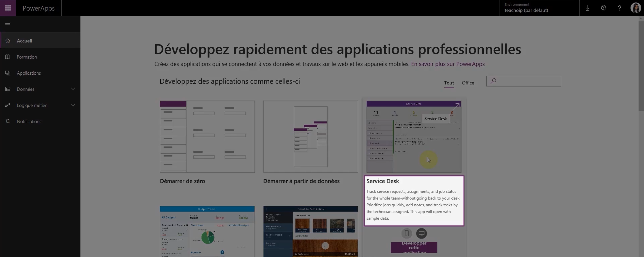Open the help question mark icon
This screenshot has width=644, height=257.
click(x=619, y=8)
